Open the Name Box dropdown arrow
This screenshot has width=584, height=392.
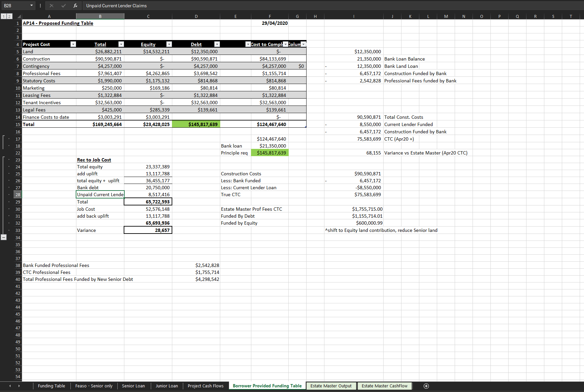pos(31,6)
